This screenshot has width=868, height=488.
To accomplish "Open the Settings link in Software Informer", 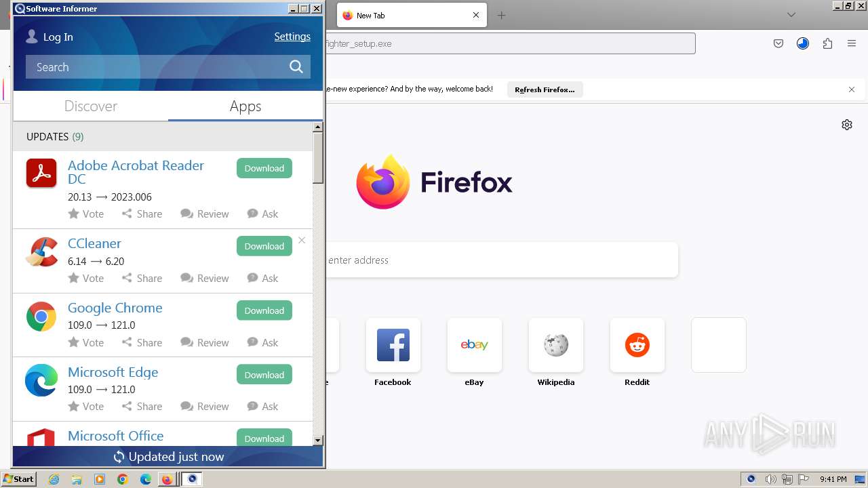I will coord(292,37).
